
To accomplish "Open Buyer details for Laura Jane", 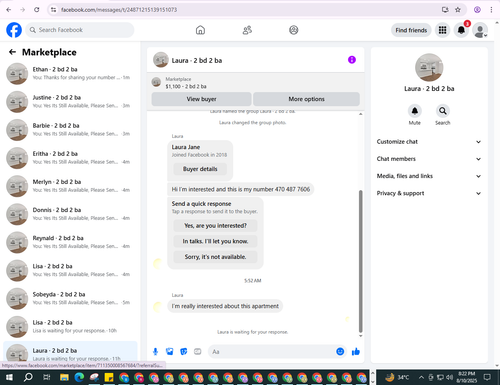I will [200, 169].
